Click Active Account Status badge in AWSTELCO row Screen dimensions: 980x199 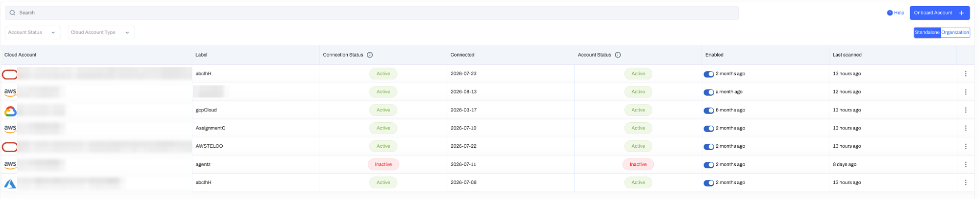pyautogui.click(x=638, y=146)
